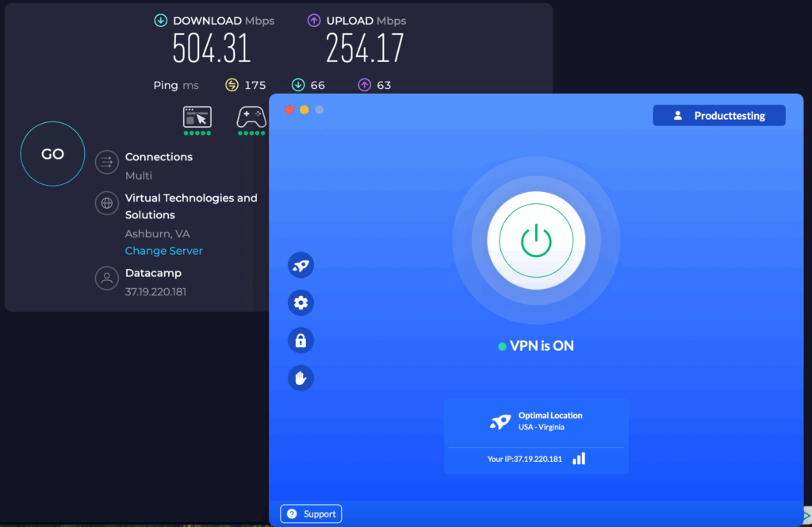Open the Support button
The width and height of the screenshot is (812, 527).
coord(311,514)
